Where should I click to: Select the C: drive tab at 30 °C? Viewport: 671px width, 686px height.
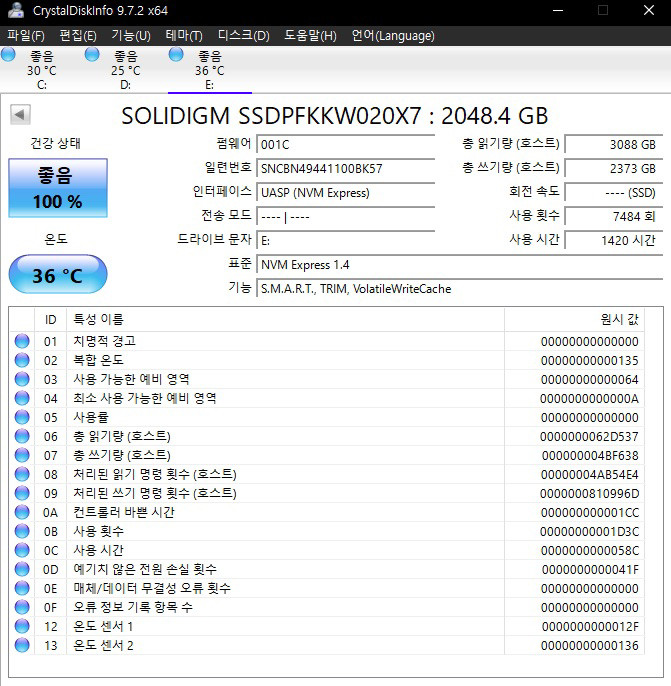[x=42, y=70]
